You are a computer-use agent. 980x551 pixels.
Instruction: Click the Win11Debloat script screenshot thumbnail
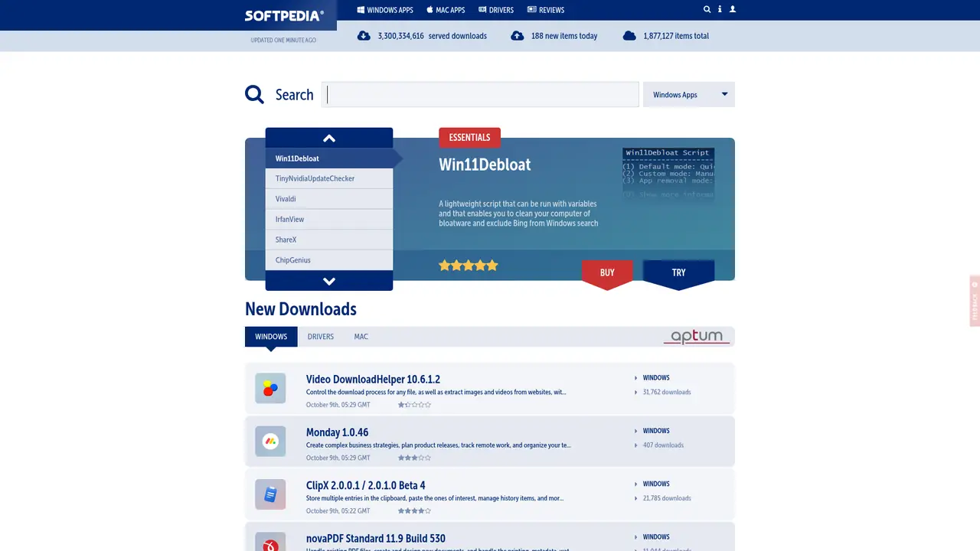coord(668,174)
